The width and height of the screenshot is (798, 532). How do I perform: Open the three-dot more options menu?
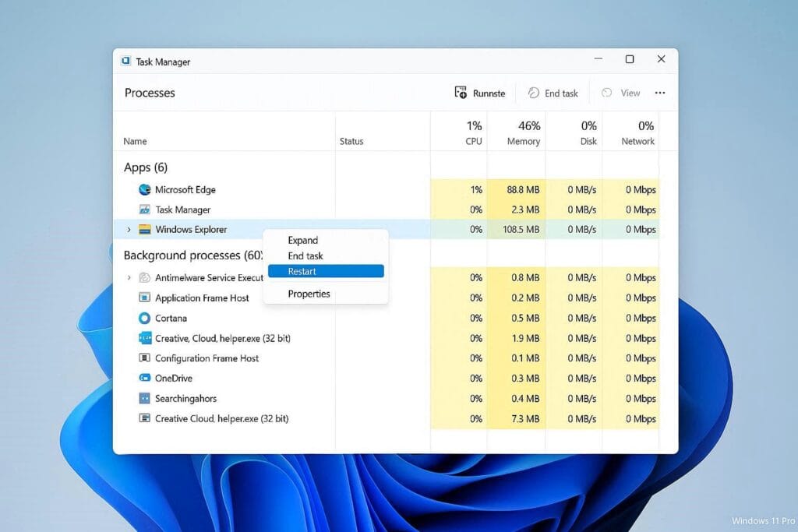point(660,93)
